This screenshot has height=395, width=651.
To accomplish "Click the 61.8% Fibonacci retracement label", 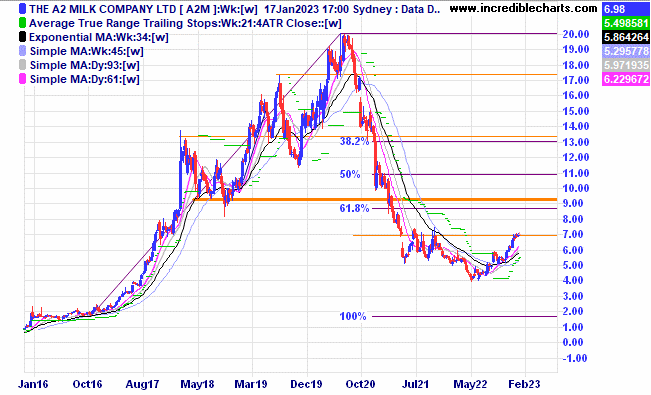I will click(354, 208).
